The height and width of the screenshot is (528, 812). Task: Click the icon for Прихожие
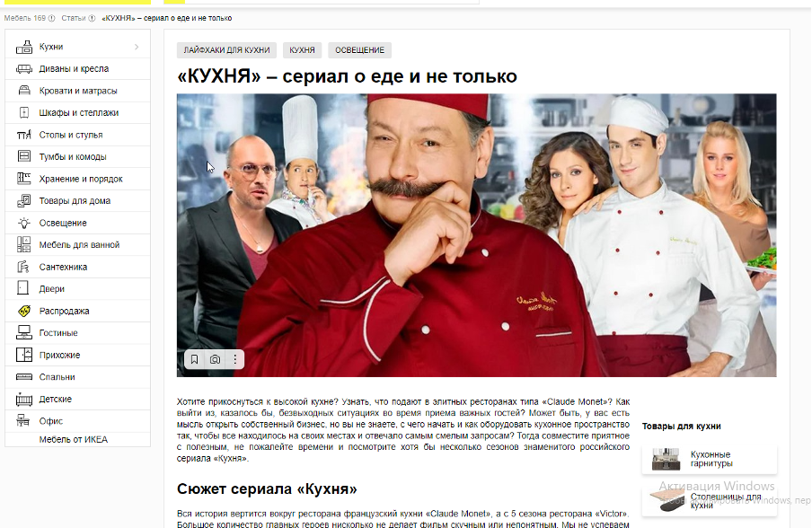24,355
